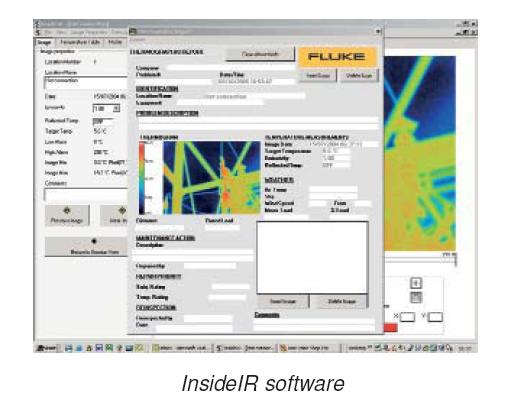The height and width of the screenshot is (417, 531).
Task: Click the Comments box in main window
Action: coord(86,194)
